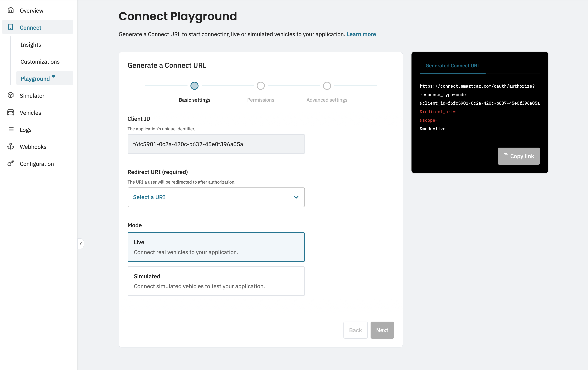Open Vehicles in the sidebar
588x370 pixels.
(x=37, y=112)
